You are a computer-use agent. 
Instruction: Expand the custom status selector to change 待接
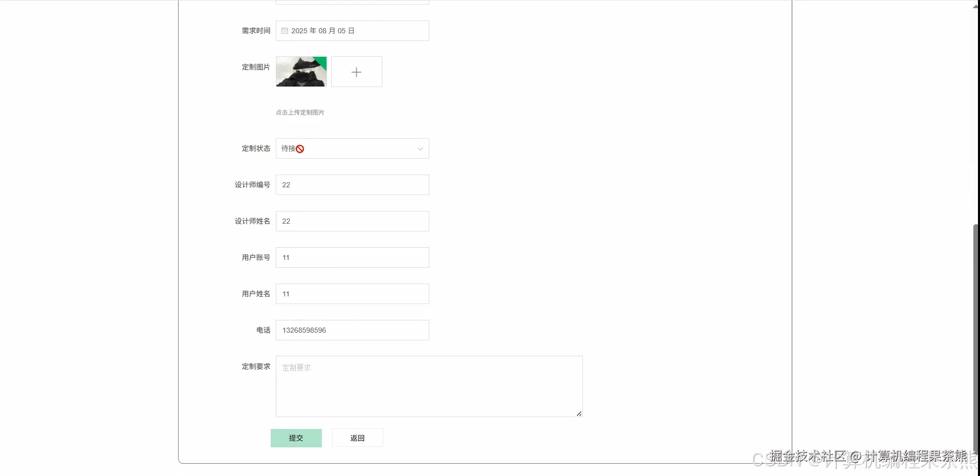(x=352, y=148)
